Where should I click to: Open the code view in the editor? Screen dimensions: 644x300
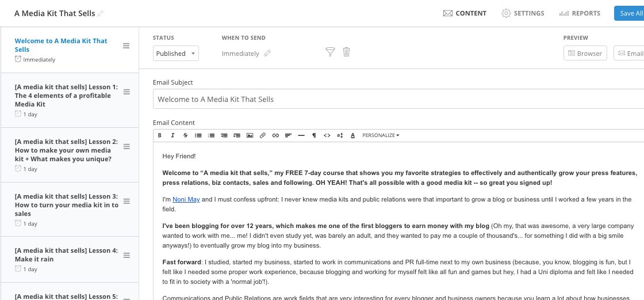pos(327,135)
